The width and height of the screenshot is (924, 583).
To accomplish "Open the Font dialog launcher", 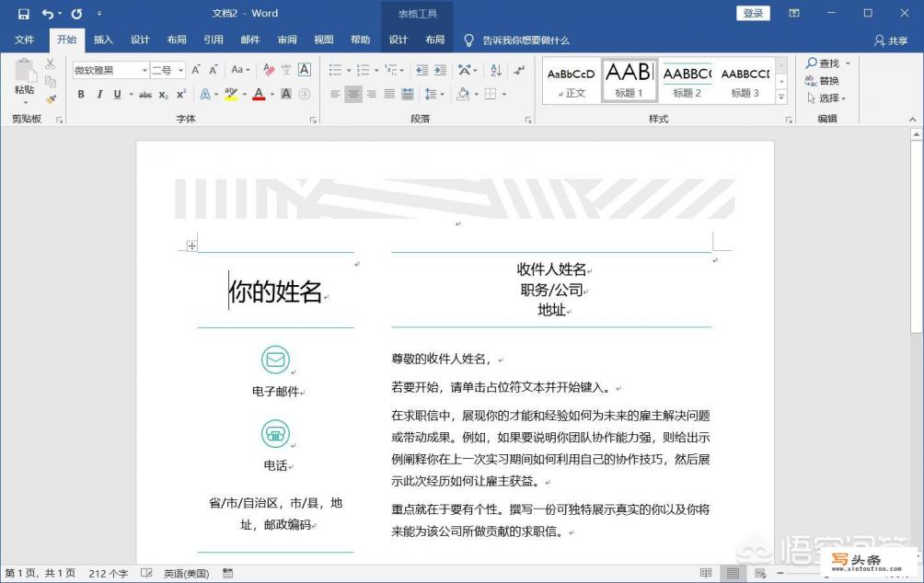I will coord(313,120).
